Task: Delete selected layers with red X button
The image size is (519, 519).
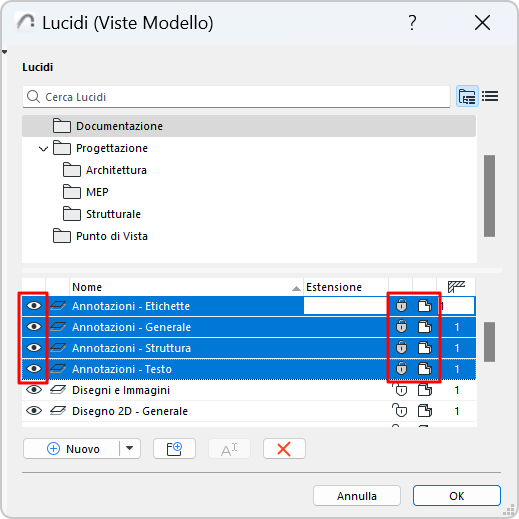Action: [284, 449]
